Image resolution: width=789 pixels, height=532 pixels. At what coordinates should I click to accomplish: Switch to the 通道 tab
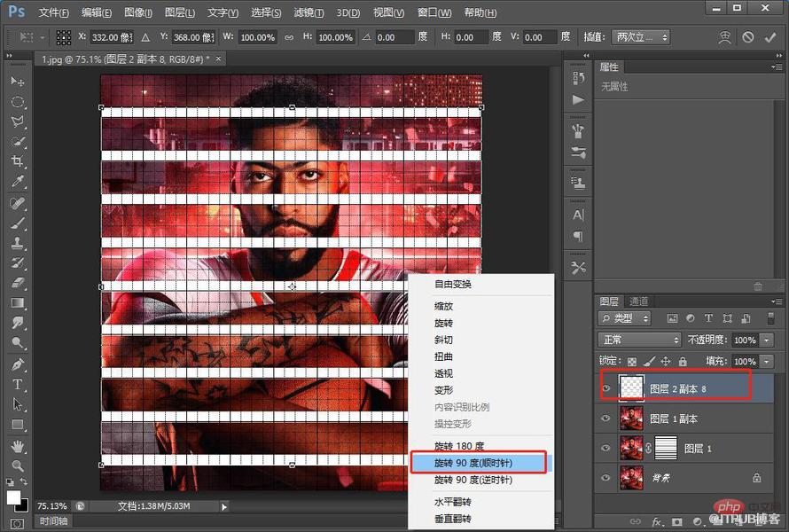(x=638, y=301)
